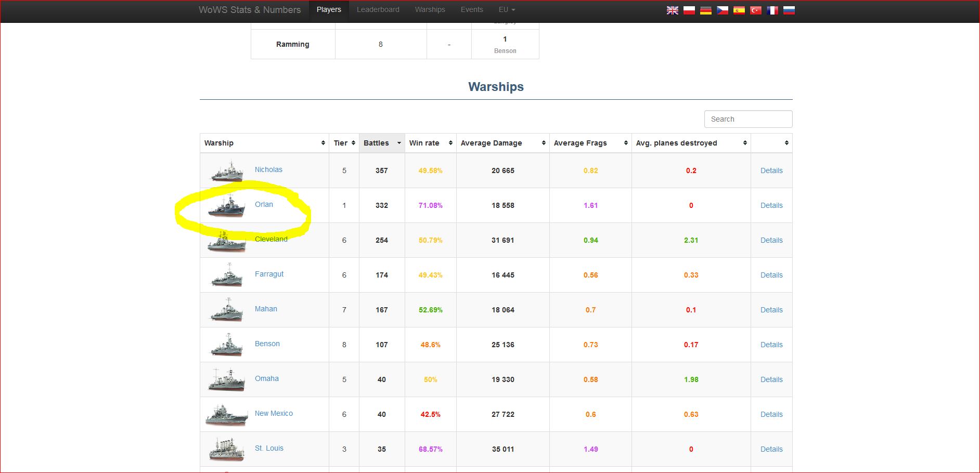Image resolution: width=980 pixels, height=473 pixels.
Task: Select Omaha planes destroyed 1.98
Action: point(691,379)
